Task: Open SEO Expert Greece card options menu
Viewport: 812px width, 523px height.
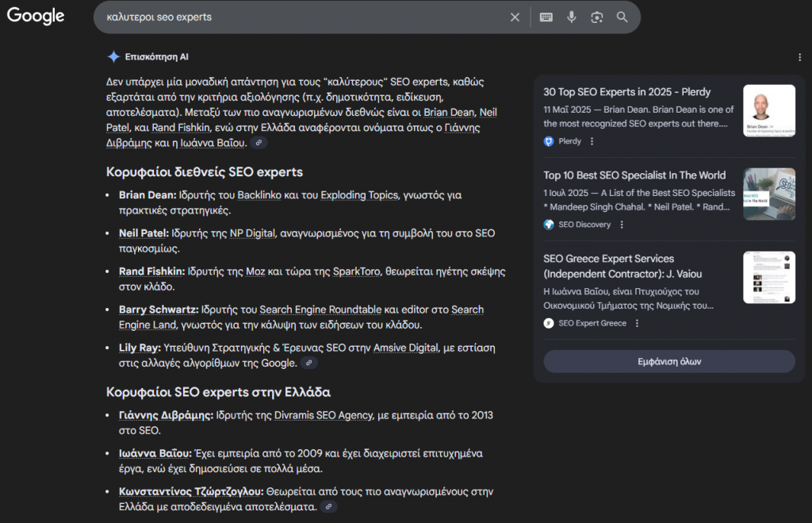Action: [x=638, y=322]
